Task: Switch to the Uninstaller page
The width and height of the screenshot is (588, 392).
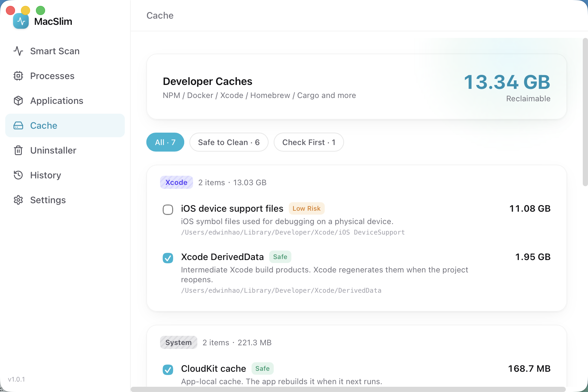Action: (65, 150)
